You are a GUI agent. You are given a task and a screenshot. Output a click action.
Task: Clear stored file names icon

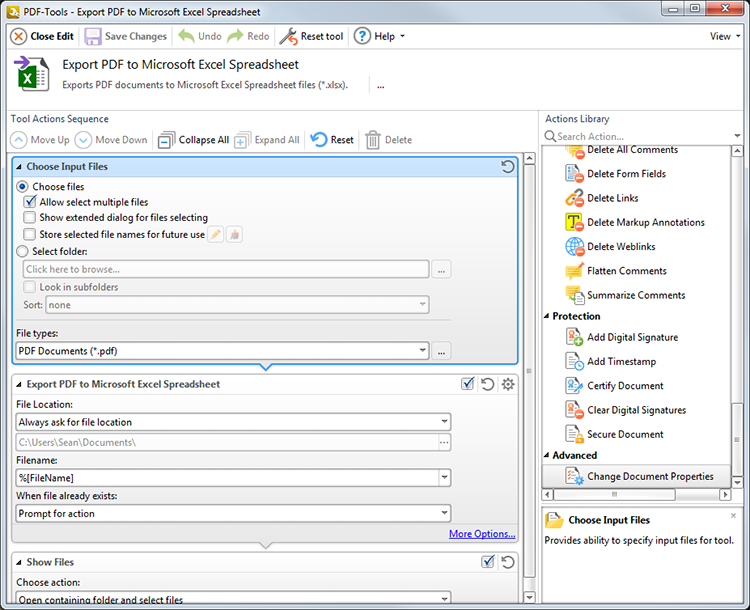point(234,234)
